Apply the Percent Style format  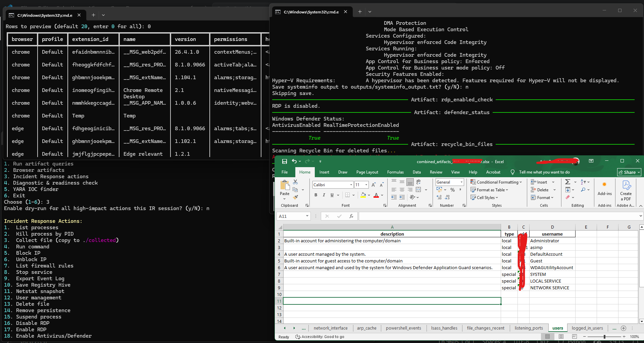tap(452, 190)
